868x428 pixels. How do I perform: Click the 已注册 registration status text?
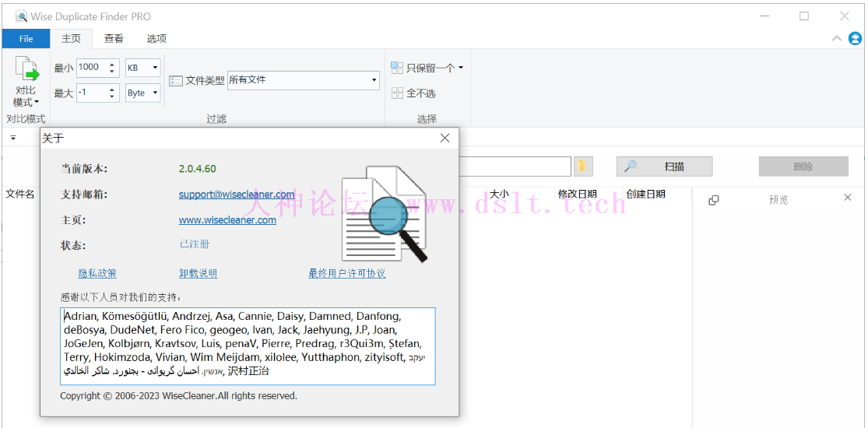click(195, 244)
